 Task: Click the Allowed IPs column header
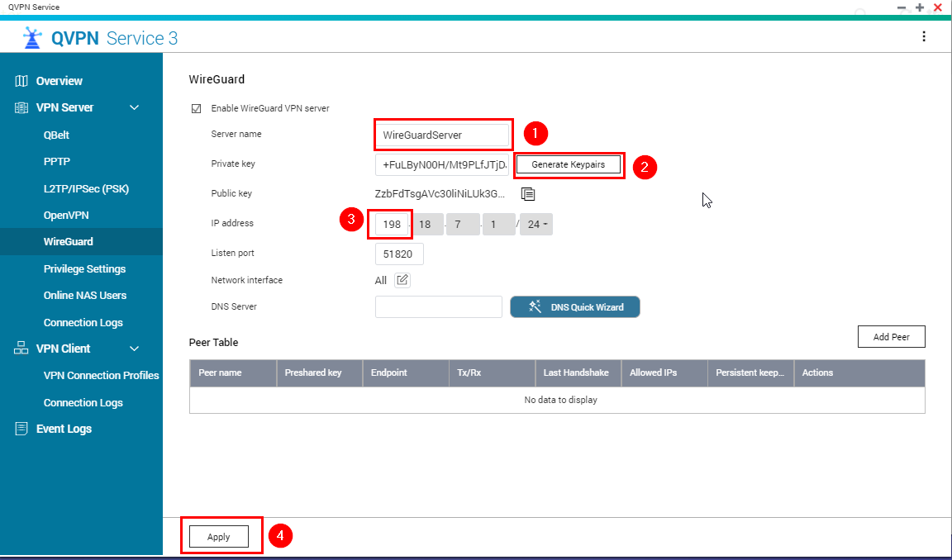point(664,373)
